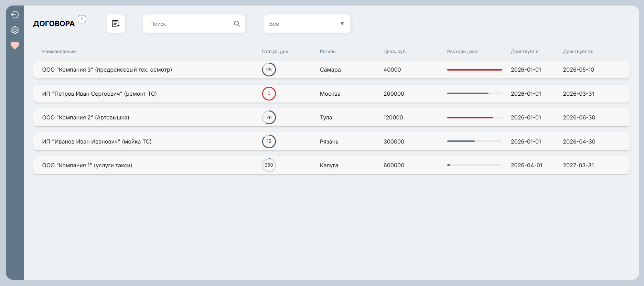
Task: Open settings via the gear icon
Action: click(x=15, y=30)
